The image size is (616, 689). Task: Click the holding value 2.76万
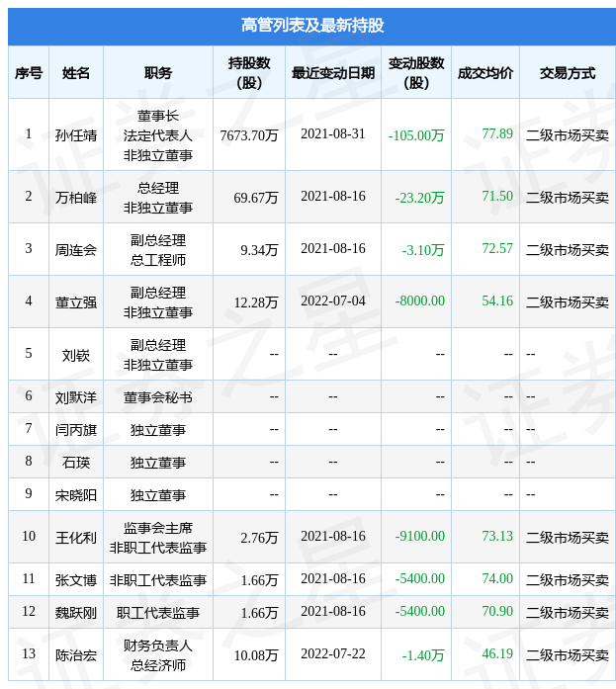(259, 538)
